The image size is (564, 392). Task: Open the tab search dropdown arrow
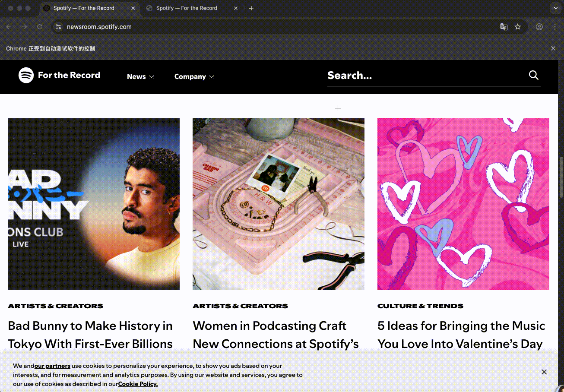tap(555, 8)
